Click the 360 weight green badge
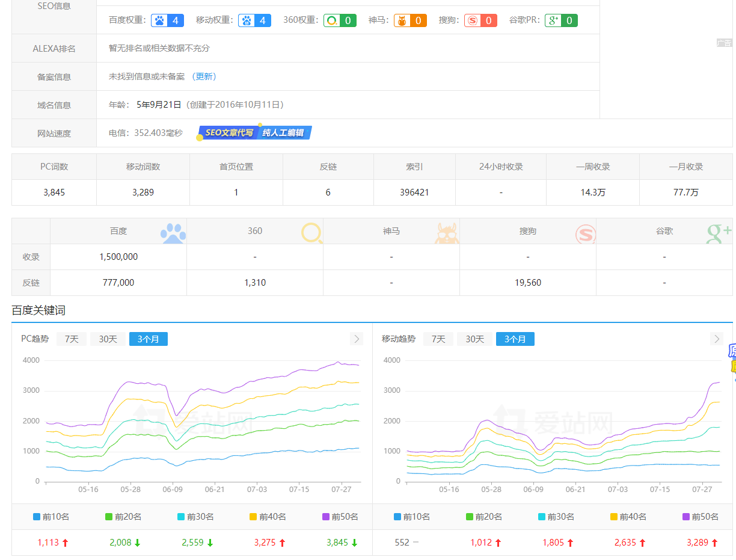This screenshot has height=560, width=736. coord(340,20)
